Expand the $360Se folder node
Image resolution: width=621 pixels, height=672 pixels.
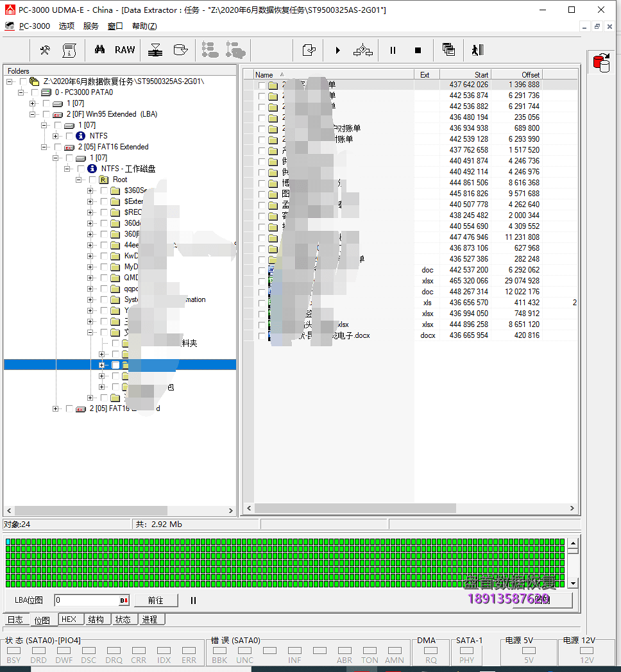pyautogui.click(x=90, y=190)
